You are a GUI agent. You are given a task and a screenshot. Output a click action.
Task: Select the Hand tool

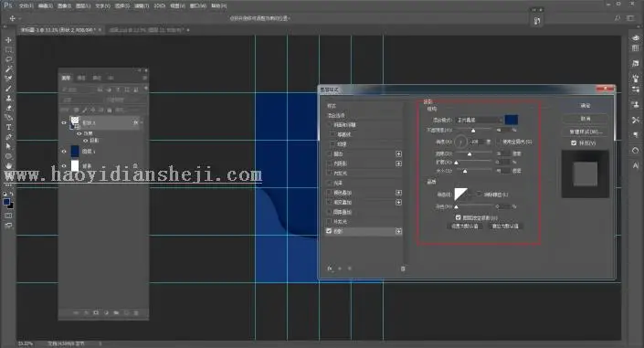pyautogui.click(x=8, y=165)
